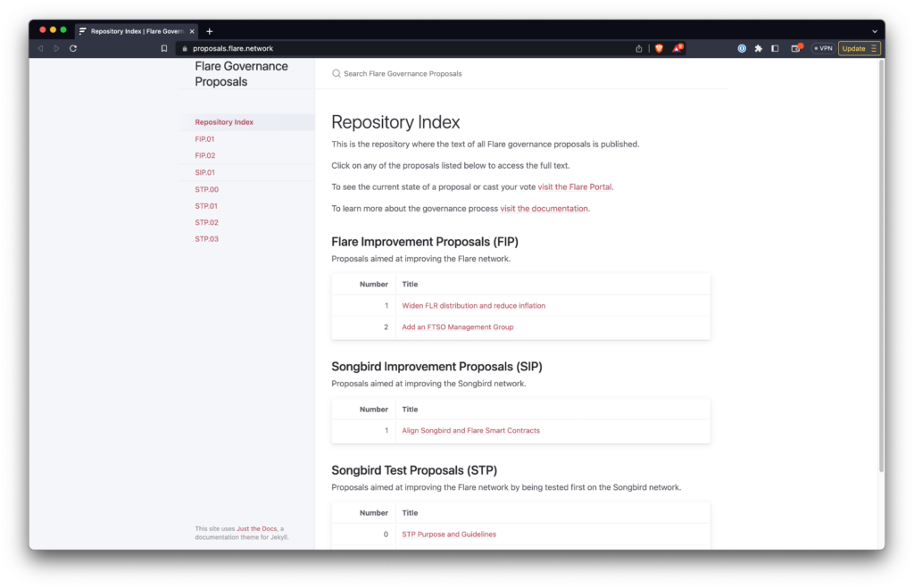
Task: Open the extensions puzzle piece icon
Action: pyautogui.click(x=758, y=48)
